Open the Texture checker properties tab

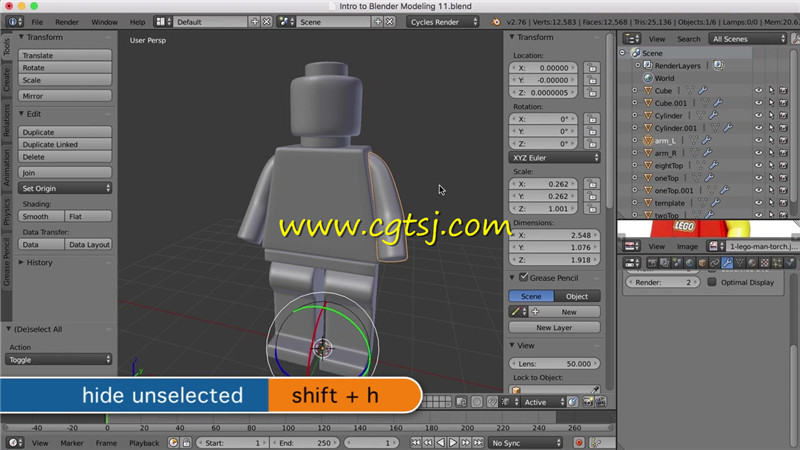point(764,263)
